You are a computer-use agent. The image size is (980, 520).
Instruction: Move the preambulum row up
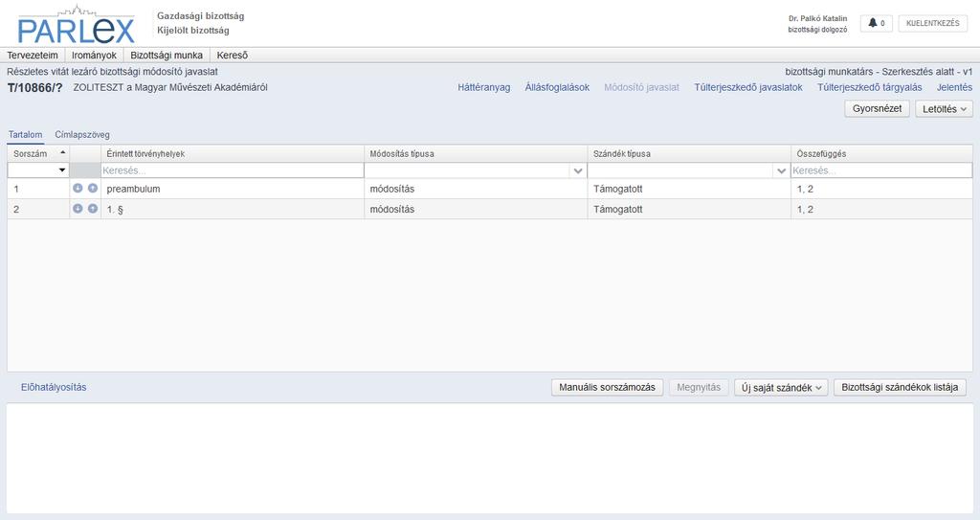(93, 189)
